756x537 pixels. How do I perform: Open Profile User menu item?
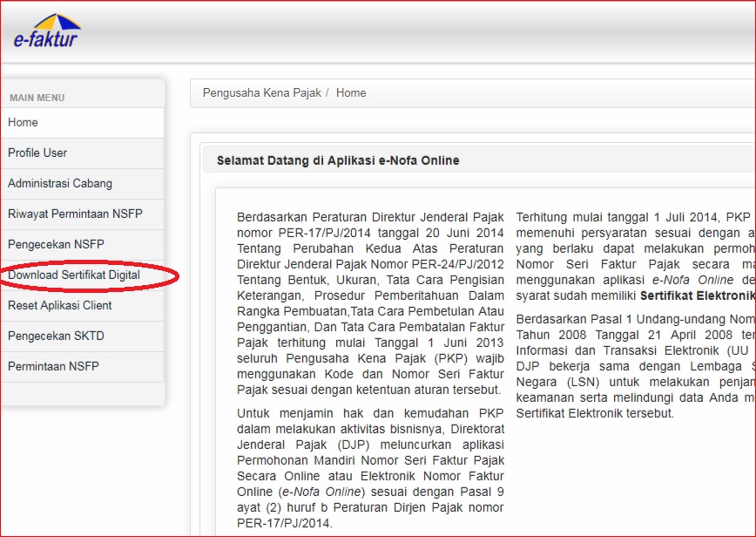click(83, 153)
